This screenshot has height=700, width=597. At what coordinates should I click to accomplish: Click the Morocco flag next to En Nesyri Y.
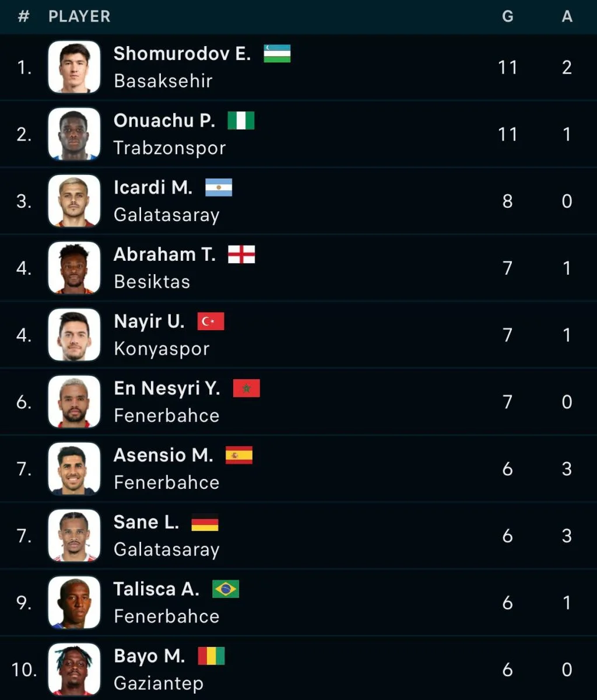coord(246,388)
